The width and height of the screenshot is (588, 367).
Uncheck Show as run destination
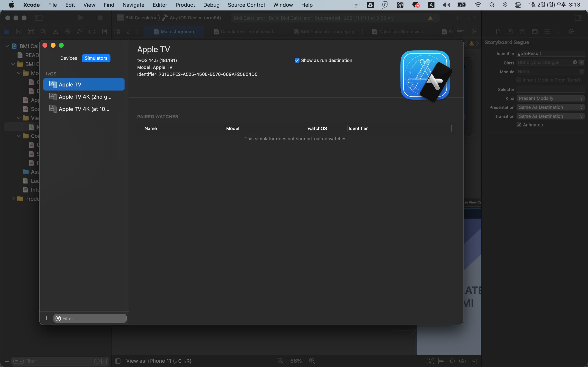(297, 60)
